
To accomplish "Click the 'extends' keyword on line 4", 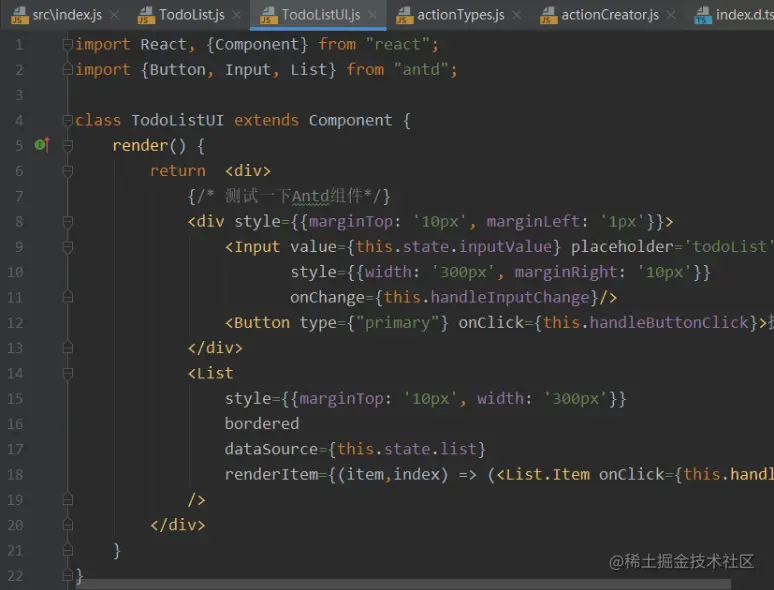I will [266, 120].
